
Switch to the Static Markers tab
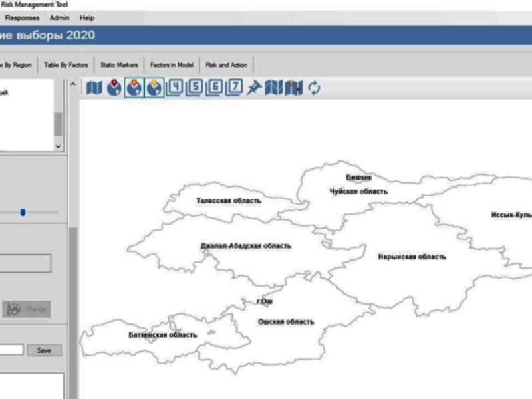pos(119,65)
